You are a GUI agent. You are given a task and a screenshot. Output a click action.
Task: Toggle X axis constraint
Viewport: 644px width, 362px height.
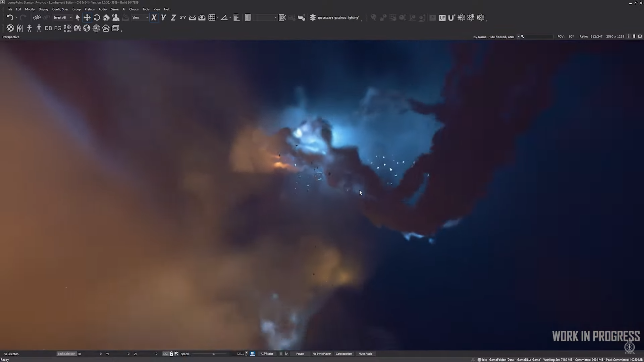(x=154, y=17)
